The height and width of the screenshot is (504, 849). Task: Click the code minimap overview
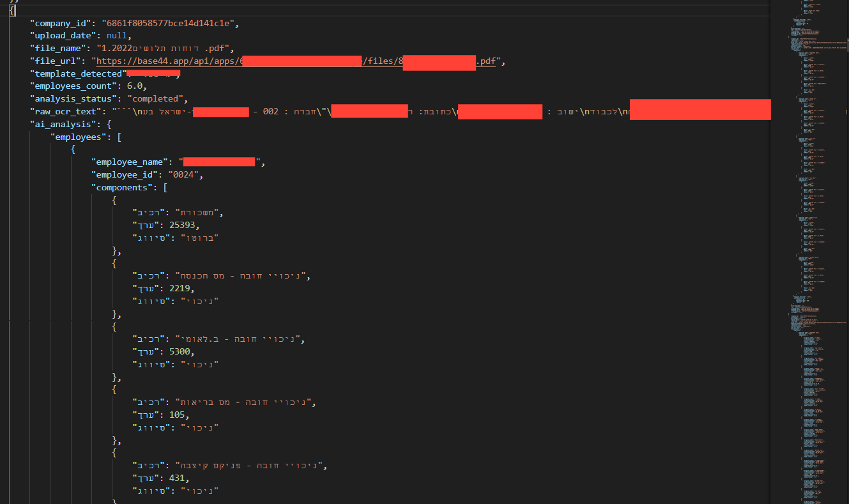click(x=809, y=252)
